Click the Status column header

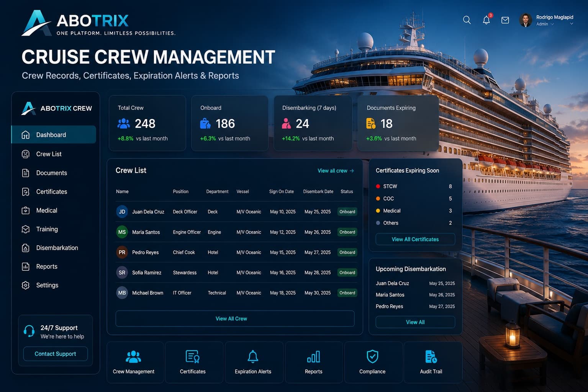tap(347, 191)
